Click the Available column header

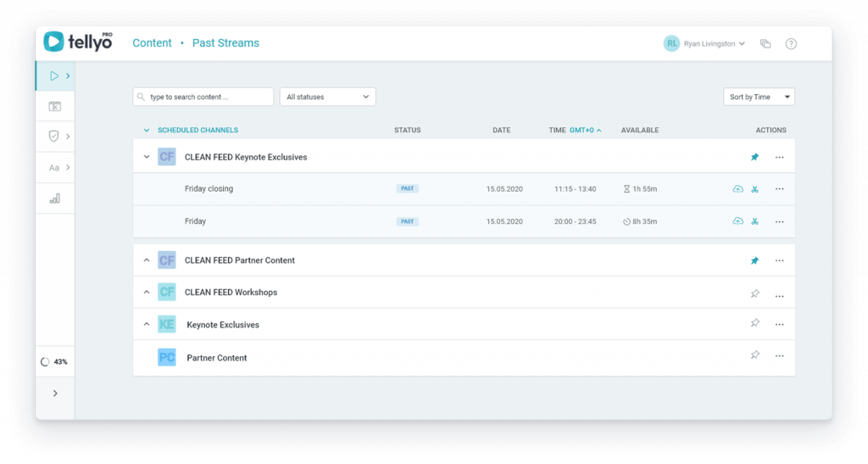coord(640,130)
